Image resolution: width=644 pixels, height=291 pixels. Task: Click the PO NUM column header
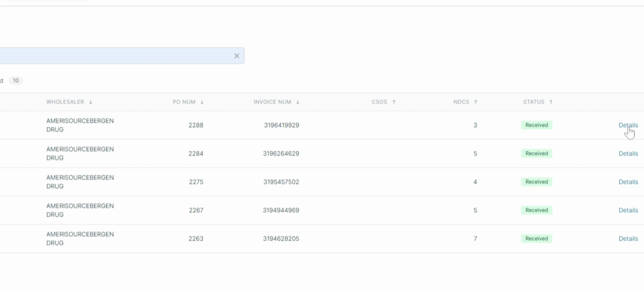[x=184, y=102]
